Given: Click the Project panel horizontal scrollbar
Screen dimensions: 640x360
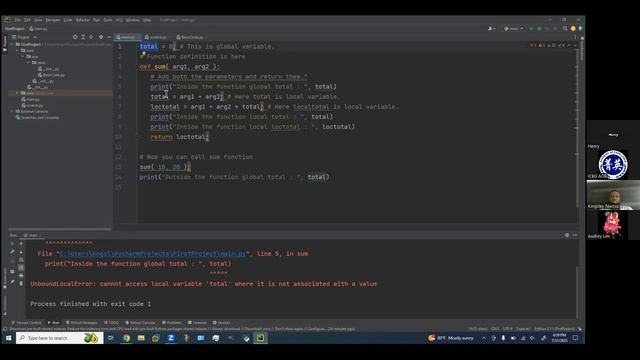Looking at the screenshot, I should point(60,229).
